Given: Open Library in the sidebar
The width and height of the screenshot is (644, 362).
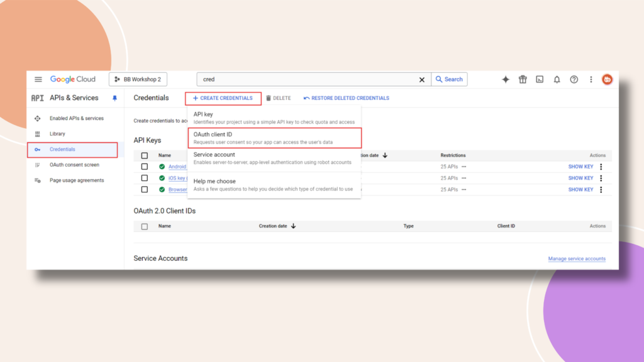Looking at the screenshot, I should coord(57,134).
